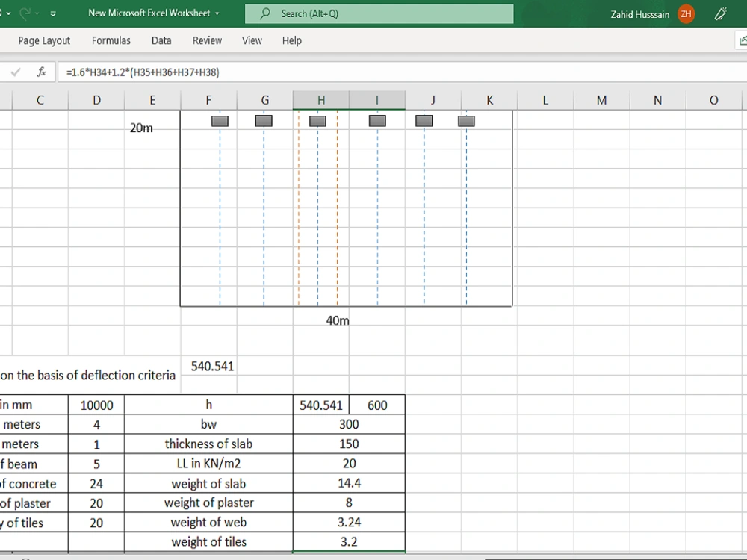Click the 'in mm' label cell
Screen dimensions: 747x560
(x=34, y=405)
